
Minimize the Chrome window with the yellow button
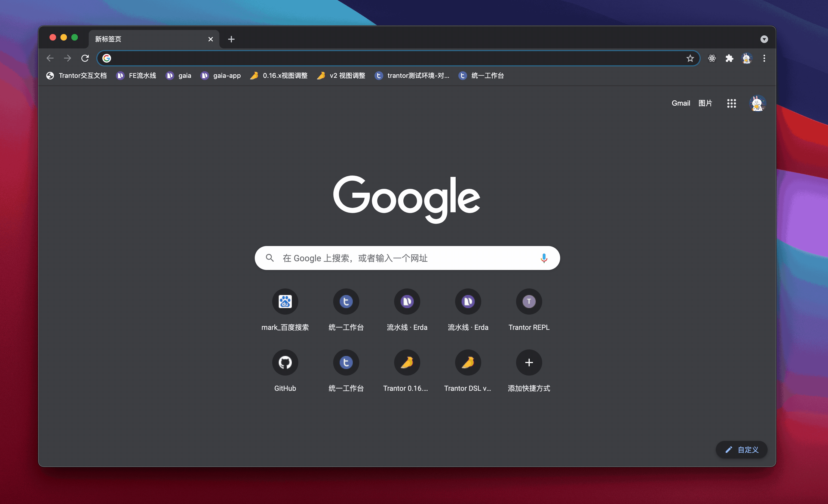(63, 37)
